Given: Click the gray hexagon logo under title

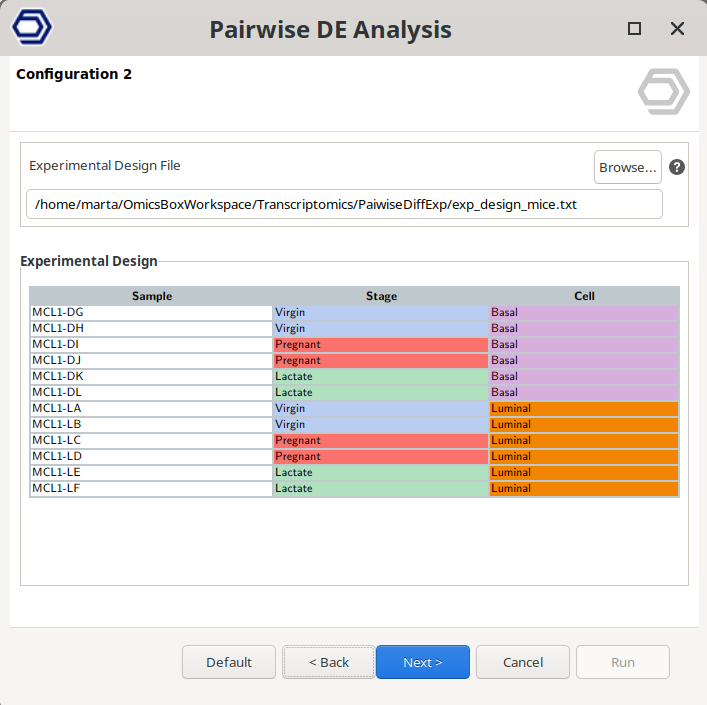Looking at the screenshot, I should [x=663, y=92].
